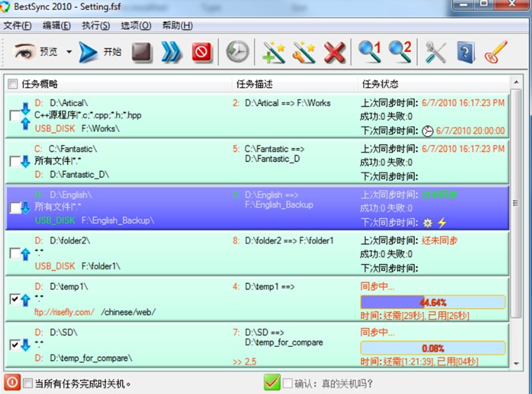Image resolution: width=532 pixels, height=394 pixels.
Task: Click the red prohibit cancel icon
Action: tap(202, 52)
